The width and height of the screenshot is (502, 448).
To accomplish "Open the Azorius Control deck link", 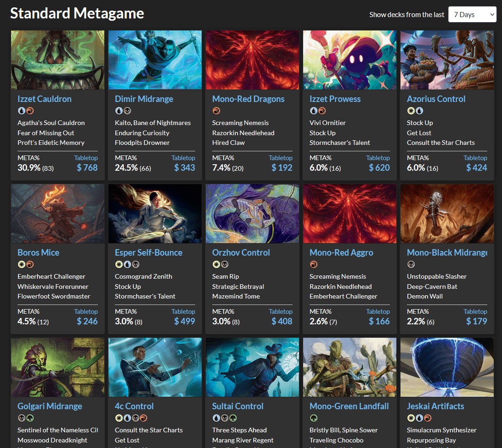I will tap(436, 99).
